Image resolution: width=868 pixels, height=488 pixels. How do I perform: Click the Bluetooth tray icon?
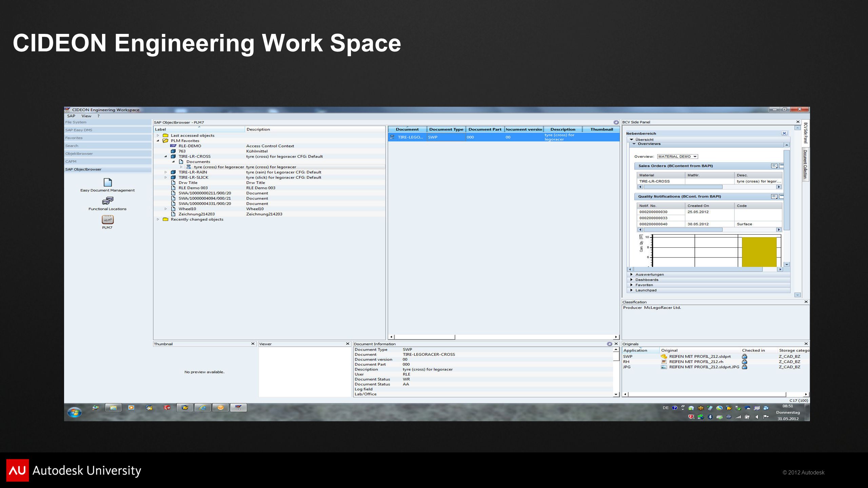pos(710,417)
